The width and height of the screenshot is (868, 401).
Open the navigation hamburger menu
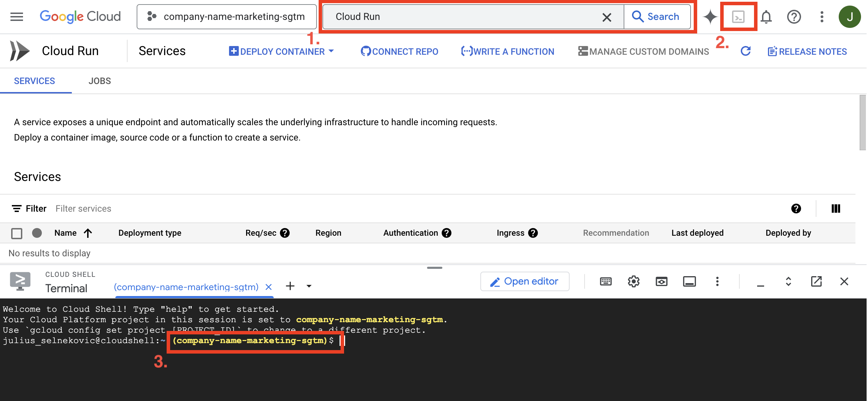(x=16, y=16)
